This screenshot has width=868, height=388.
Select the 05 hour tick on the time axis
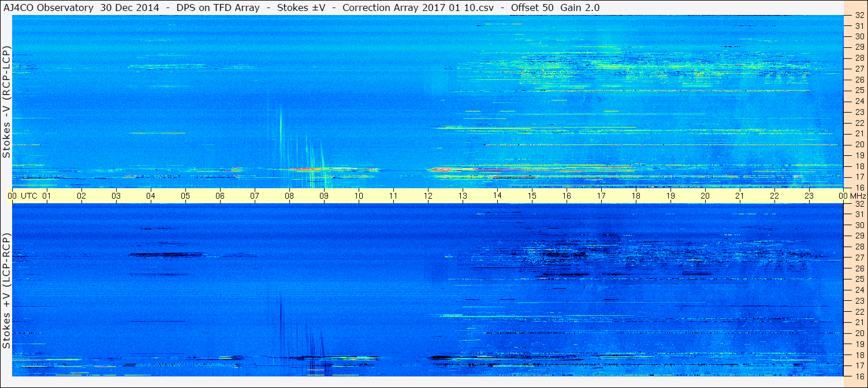coord(185,196)
